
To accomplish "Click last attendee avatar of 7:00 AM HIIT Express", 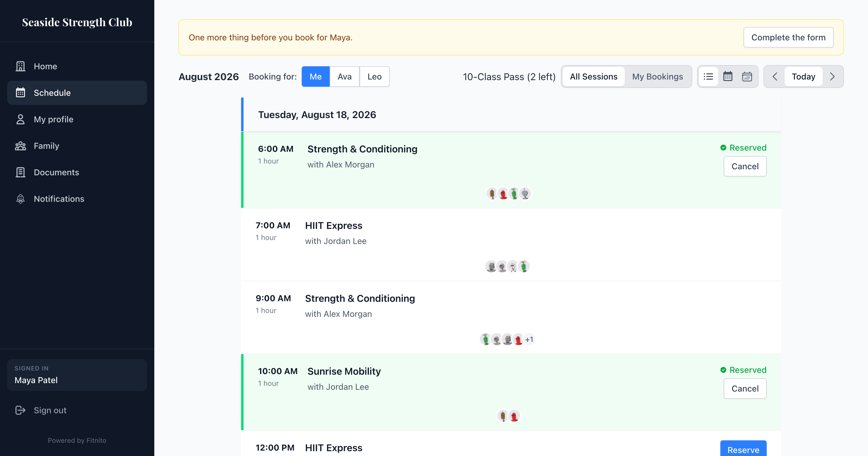I will point(524,266).
